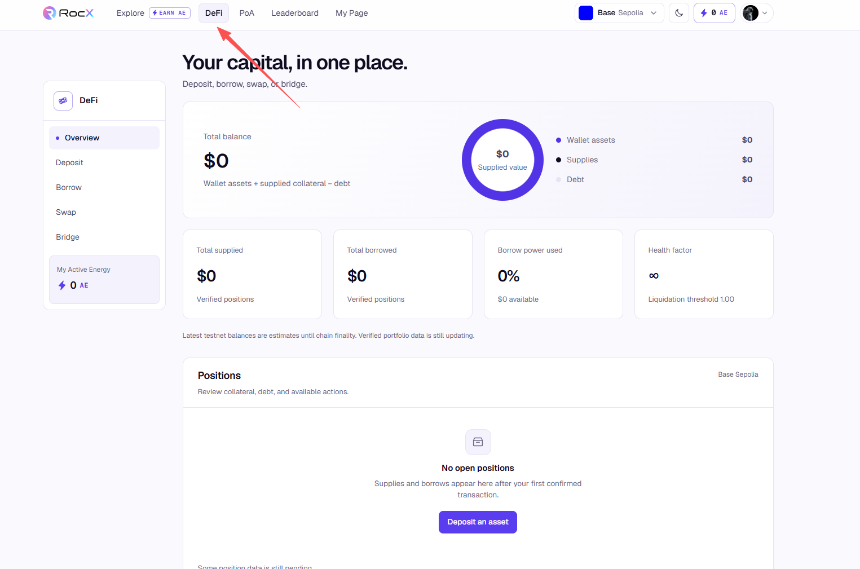Click the My Active Energy lightning icon
The image size is (860, 569).
pos(62,285)
